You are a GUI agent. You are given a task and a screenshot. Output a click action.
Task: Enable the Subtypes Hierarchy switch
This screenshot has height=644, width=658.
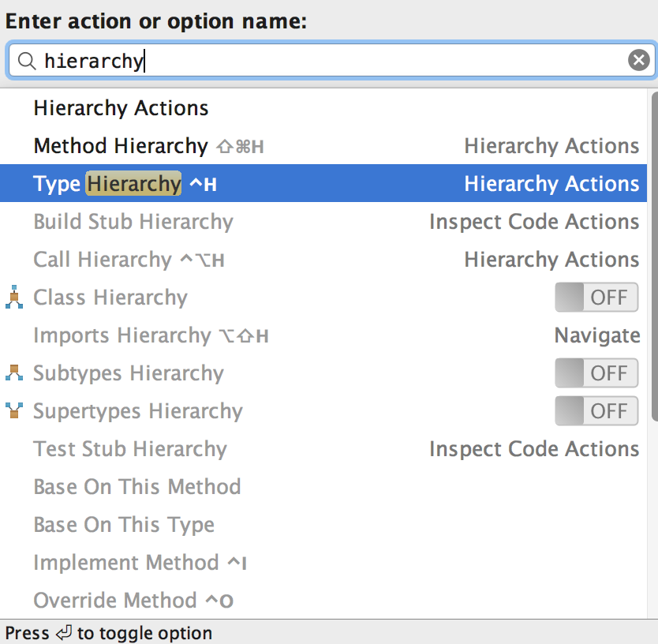[x=596, y=373]
